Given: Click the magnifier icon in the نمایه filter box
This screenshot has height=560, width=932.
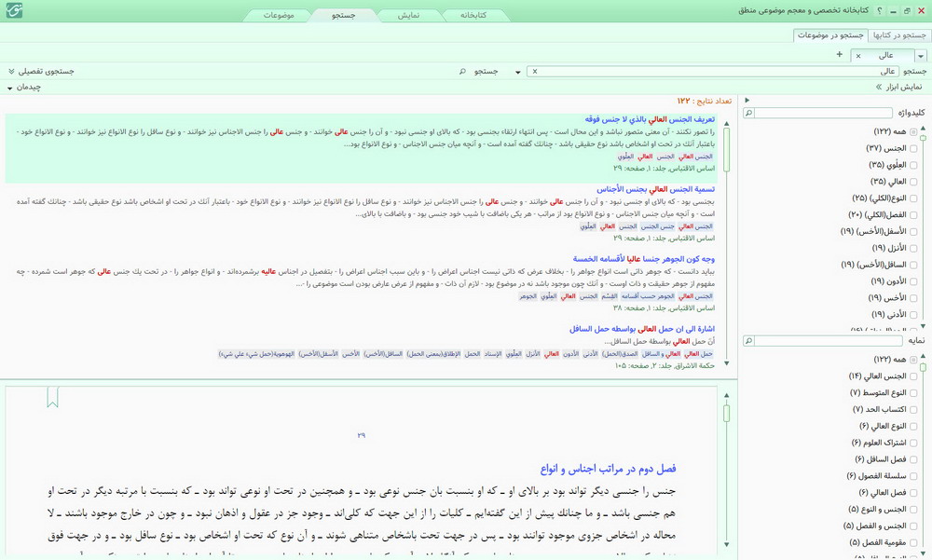Looking at the screenshot, I should click(x=749, y=341).
